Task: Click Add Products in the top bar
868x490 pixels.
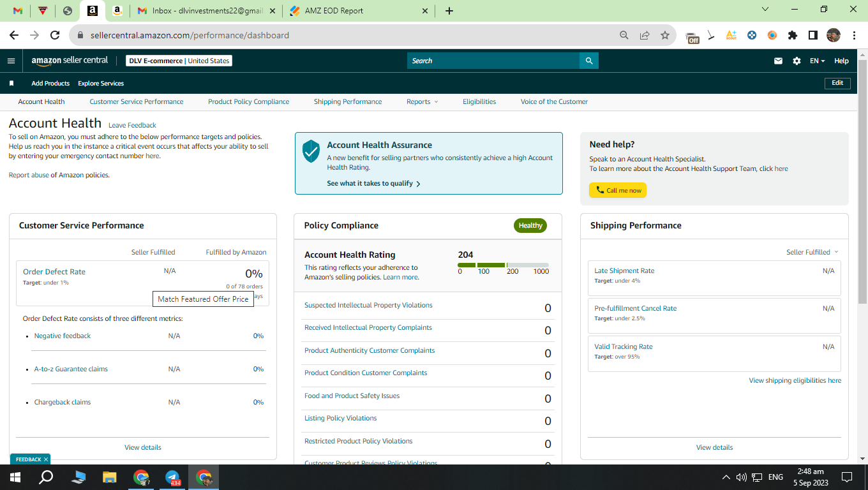Action: click(50, 84)
